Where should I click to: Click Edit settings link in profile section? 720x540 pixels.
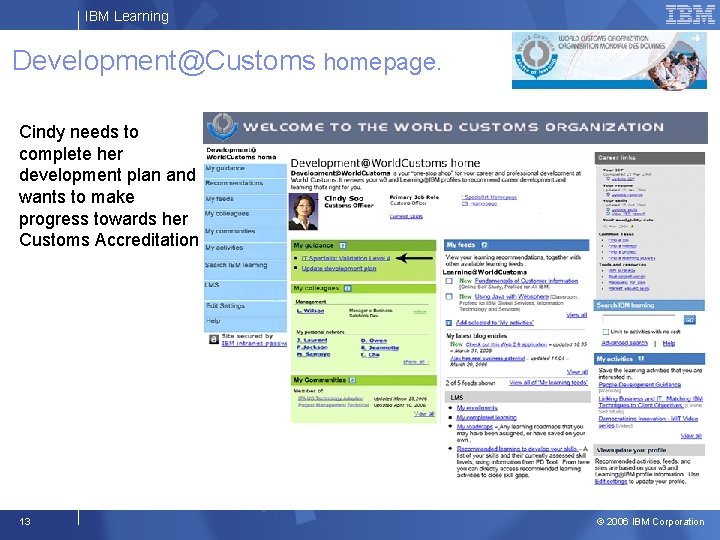coord(611,482)
